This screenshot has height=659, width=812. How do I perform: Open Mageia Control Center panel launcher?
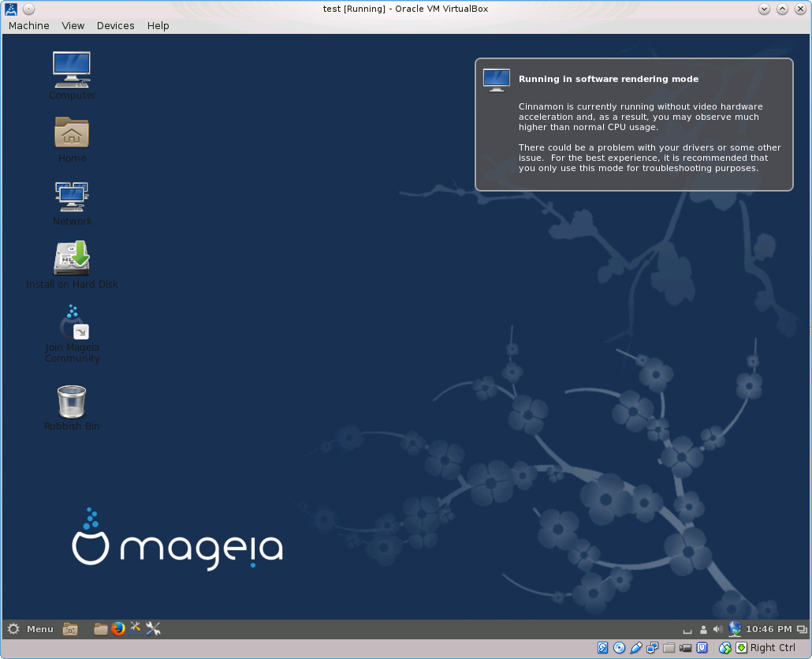[136, 629]
